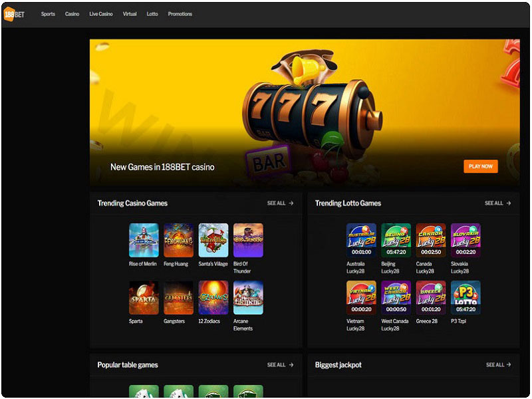Open the 12 Zodiacs game icon
The height and width of the screenshot is (399, 532).
click(213, 297)
